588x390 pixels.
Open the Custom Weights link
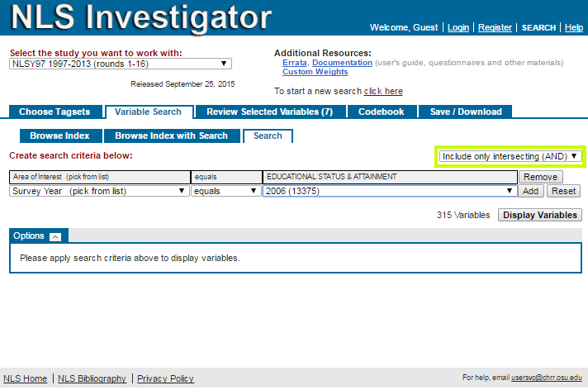[315, 72]
